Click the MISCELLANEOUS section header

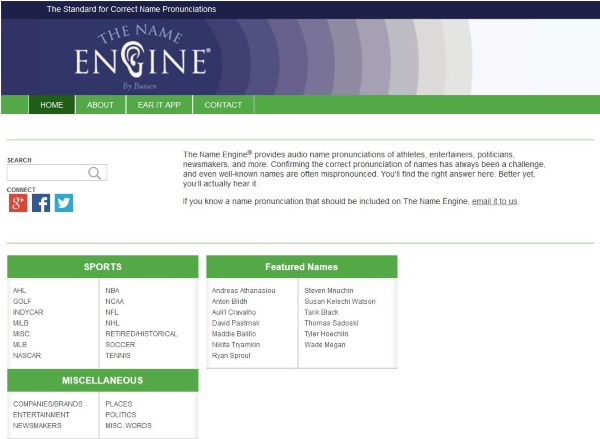pyautogui.click(x=103, y=380)
